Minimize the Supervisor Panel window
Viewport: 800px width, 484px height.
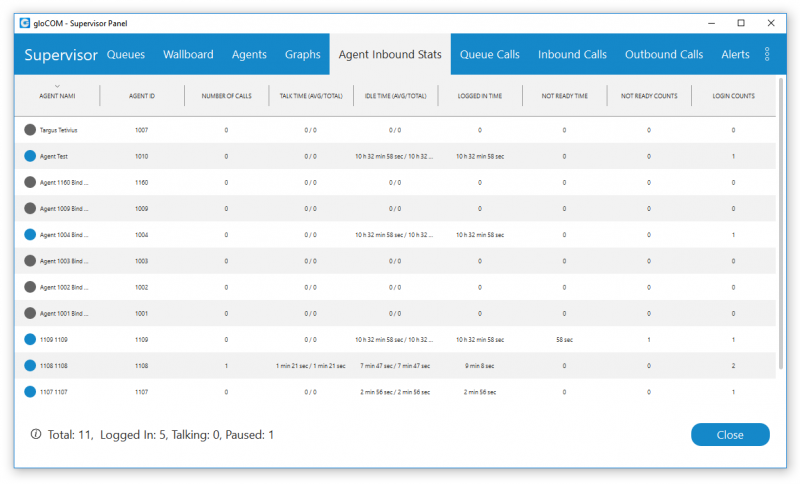[x=711, y=23]
